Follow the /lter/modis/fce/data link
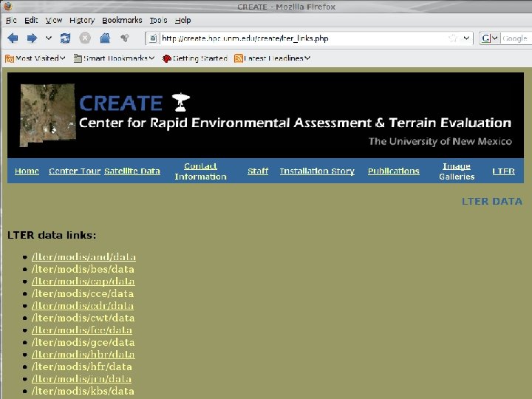This screenshot has width=532, height=399. click(82, 330)
